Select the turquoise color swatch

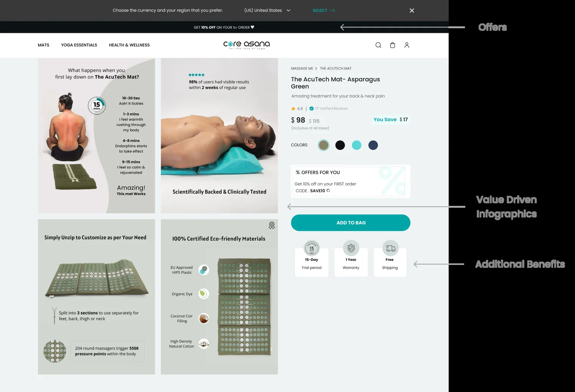(356, 145)
